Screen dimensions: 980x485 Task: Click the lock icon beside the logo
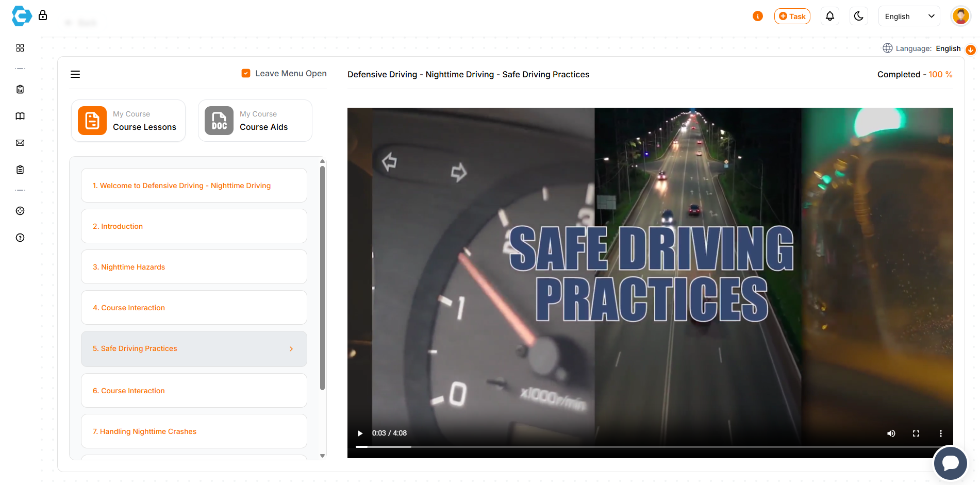43,15
